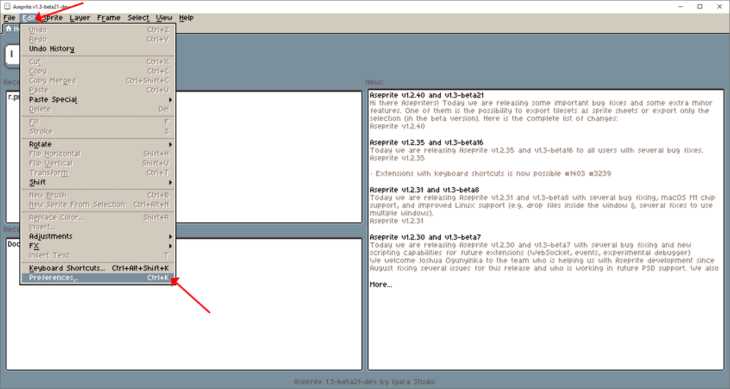Expand the Rotate submenu
The width and height of the screenshot is (730, 389).
[98, 144]
